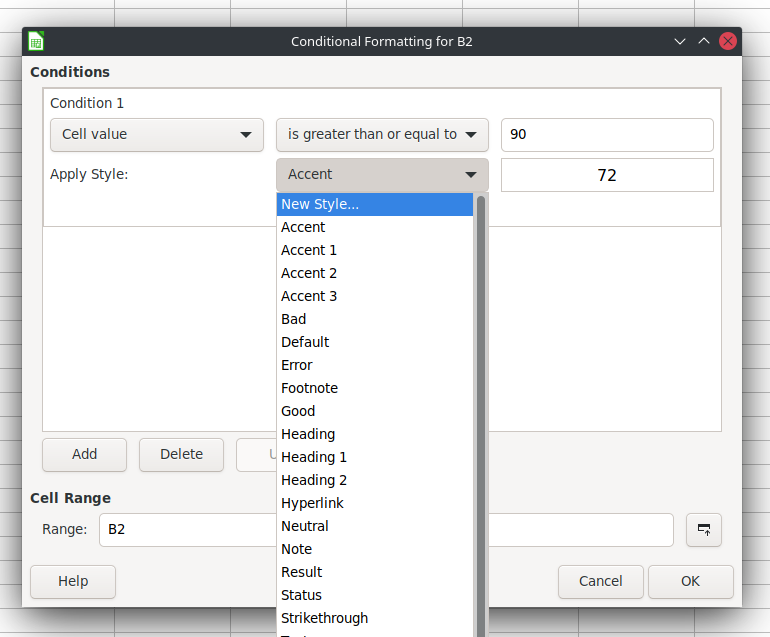Click the down chevron in title bar
The width and height of the screenshot is (770, 637).
(680, 41)
